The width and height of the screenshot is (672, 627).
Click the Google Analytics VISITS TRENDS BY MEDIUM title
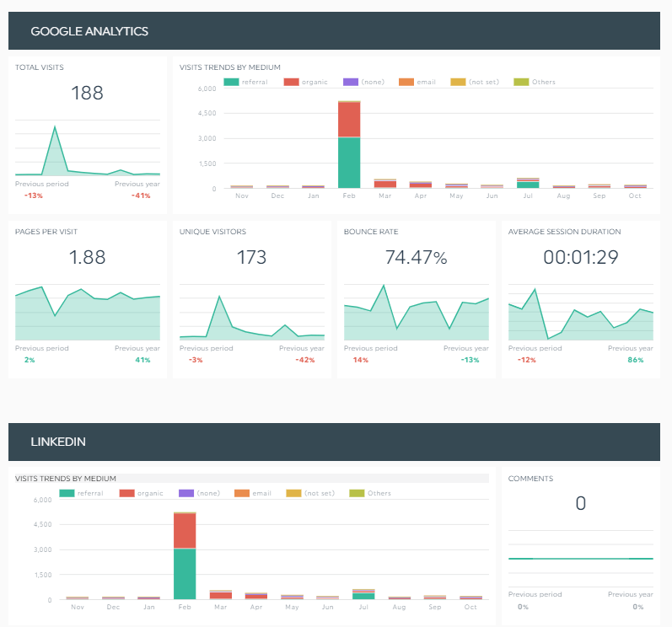[x=229, y=67]
